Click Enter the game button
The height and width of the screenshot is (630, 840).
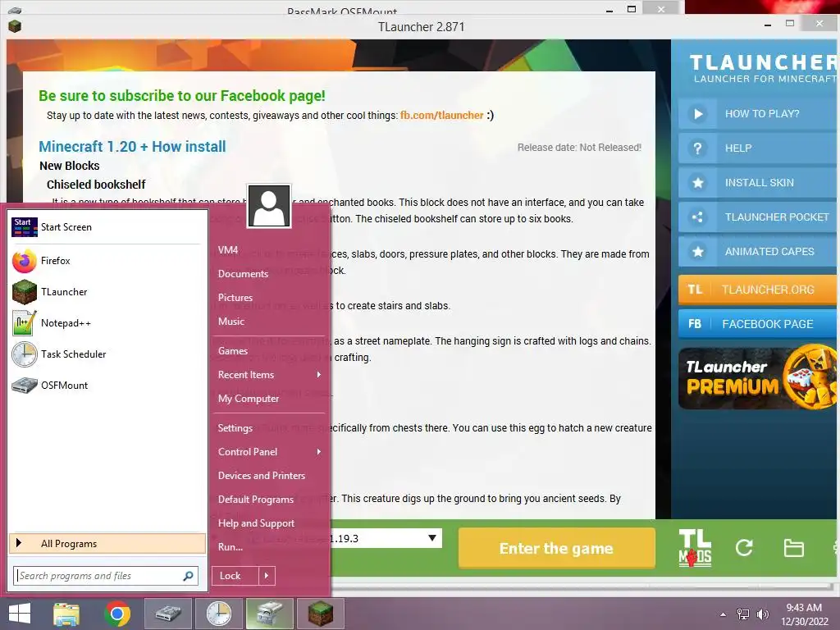click(x=557, y=548)
